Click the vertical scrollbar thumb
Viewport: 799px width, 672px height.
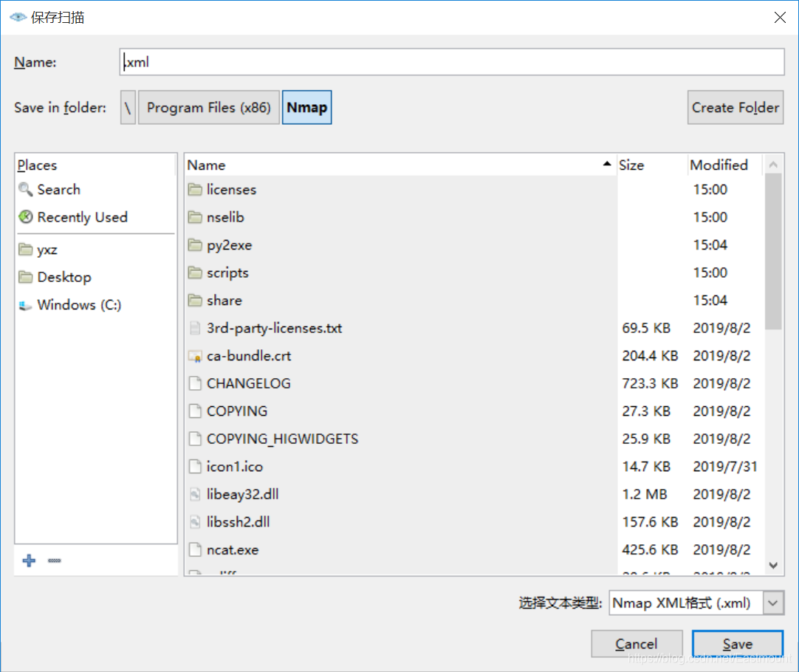click(773, 252)
